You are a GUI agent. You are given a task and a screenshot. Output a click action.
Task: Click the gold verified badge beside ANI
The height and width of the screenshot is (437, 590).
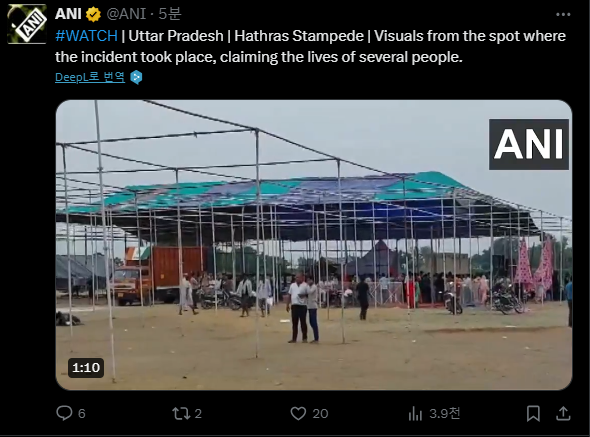(93, 14)
